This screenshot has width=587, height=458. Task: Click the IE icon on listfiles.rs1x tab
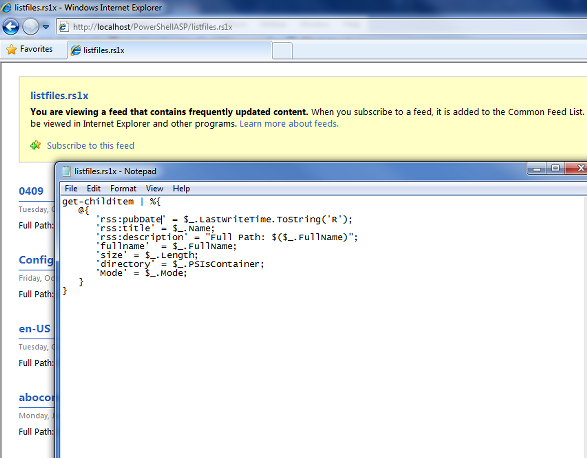click(76, 50)
